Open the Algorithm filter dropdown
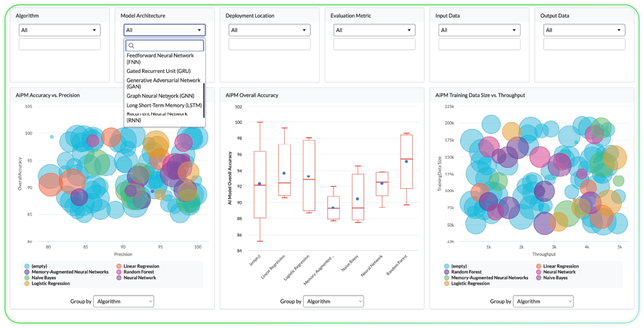 click(x=59, y=30)
